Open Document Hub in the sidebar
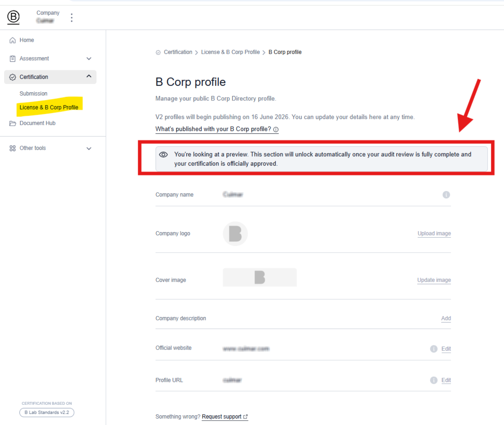The height and width of the screenshot is (425, 504). click(38, 123)
